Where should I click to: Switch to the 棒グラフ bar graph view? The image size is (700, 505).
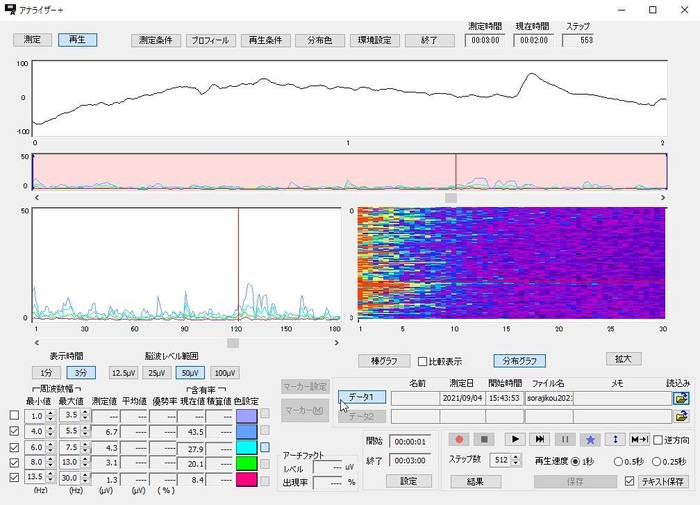[384, 360]
